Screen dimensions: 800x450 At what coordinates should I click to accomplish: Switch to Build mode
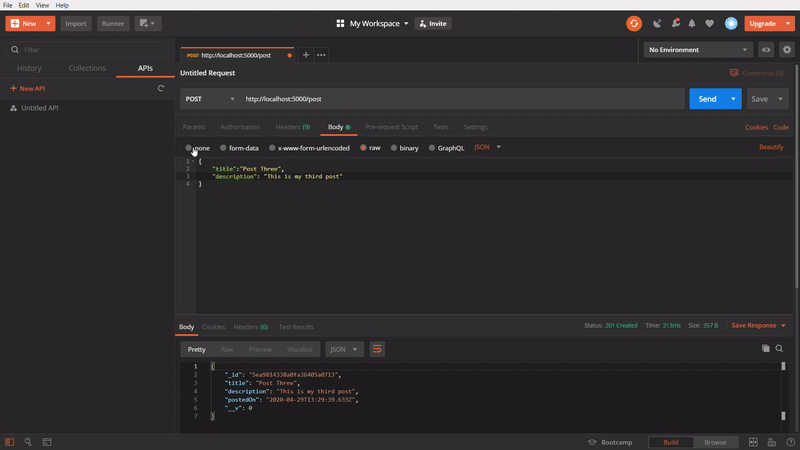(x=670, y=442)
